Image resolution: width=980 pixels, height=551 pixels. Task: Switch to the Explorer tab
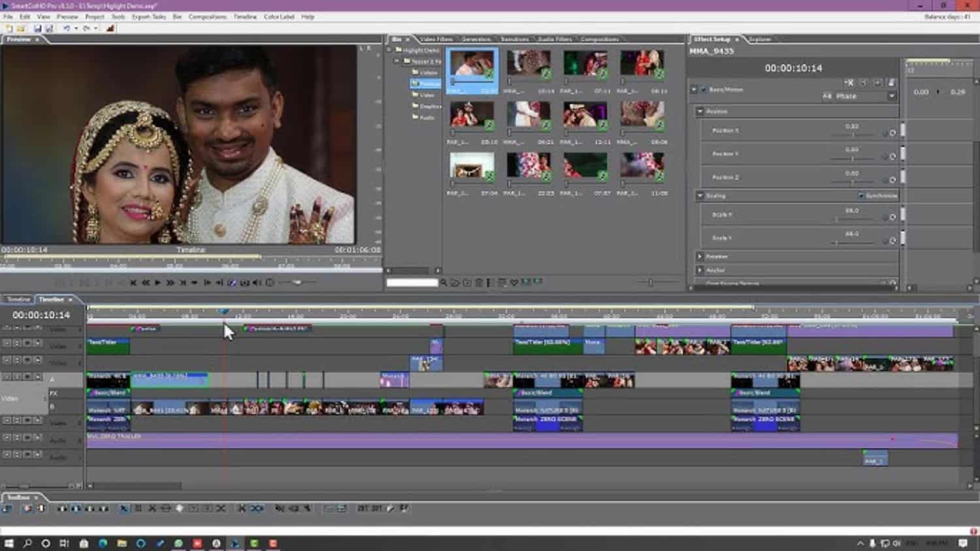(x=760, y=39)
